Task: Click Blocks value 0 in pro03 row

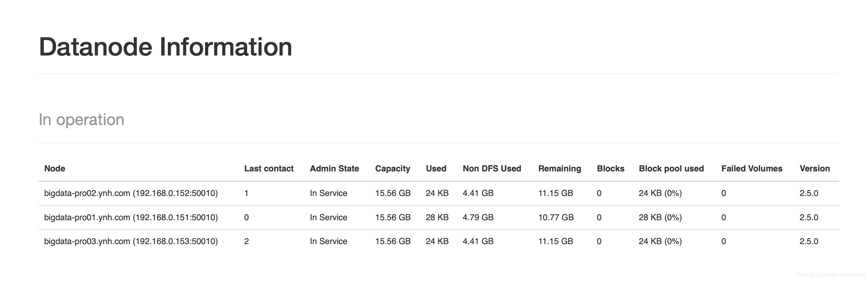Action: (599, 241)
